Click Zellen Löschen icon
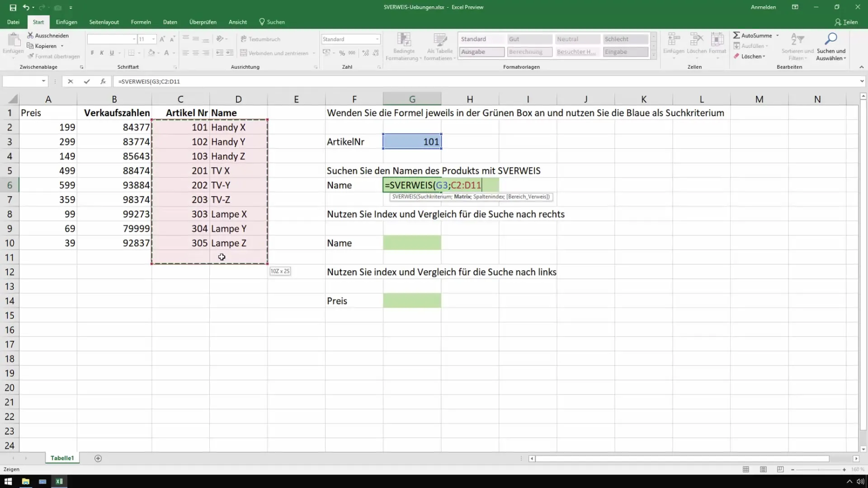Screen dimensions: 868x488 (697, 44)
